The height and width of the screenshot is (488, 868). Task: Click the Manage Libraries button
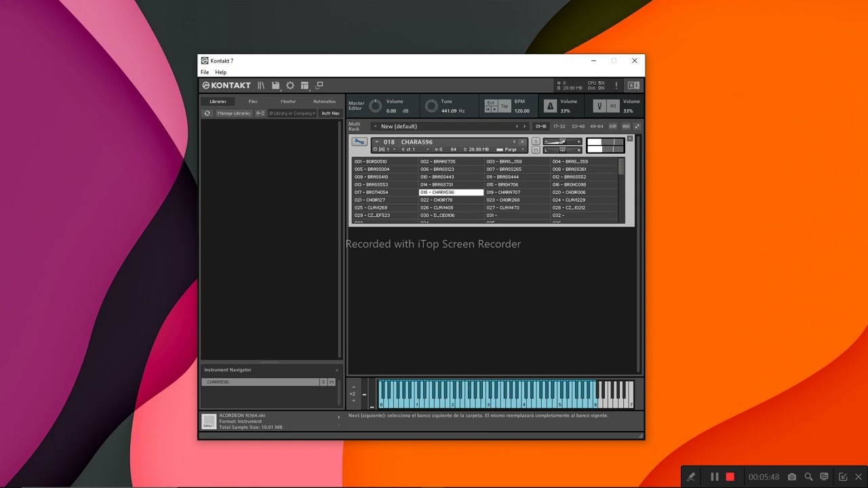[x=234, y=113]
